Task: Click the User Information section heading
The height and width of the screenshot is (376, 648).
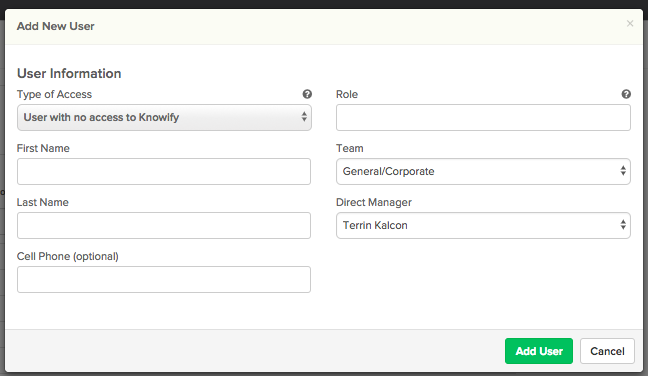Action: pyautogui.click(x=69, y=74)
